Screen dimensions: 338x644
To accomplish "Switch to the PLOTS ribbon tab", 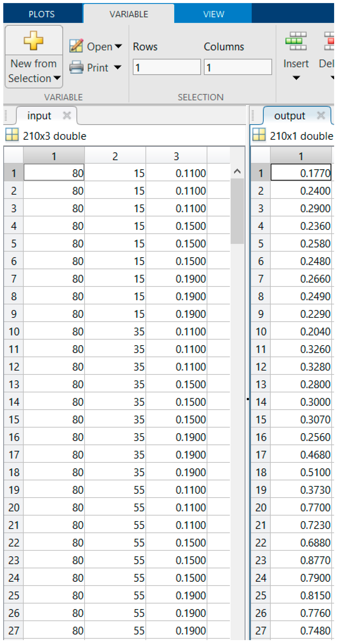I will (x=42, y=14).
